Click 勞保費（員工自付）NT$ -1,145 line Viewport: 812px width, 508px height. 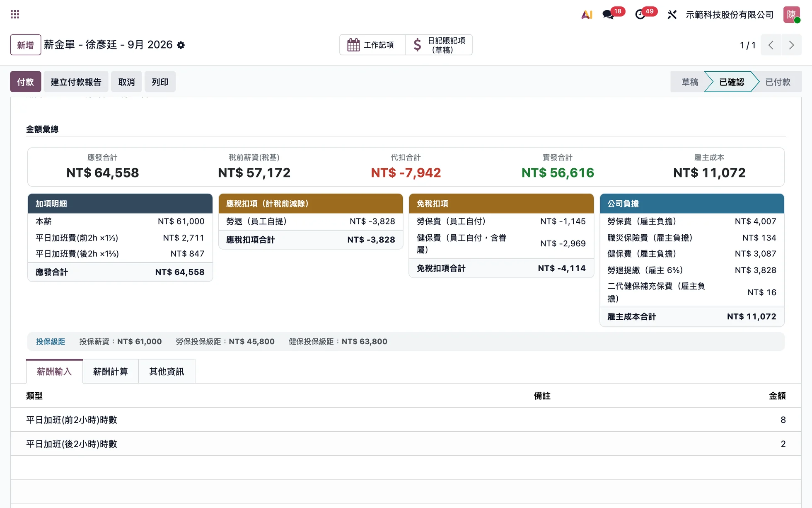click(501, 221)
